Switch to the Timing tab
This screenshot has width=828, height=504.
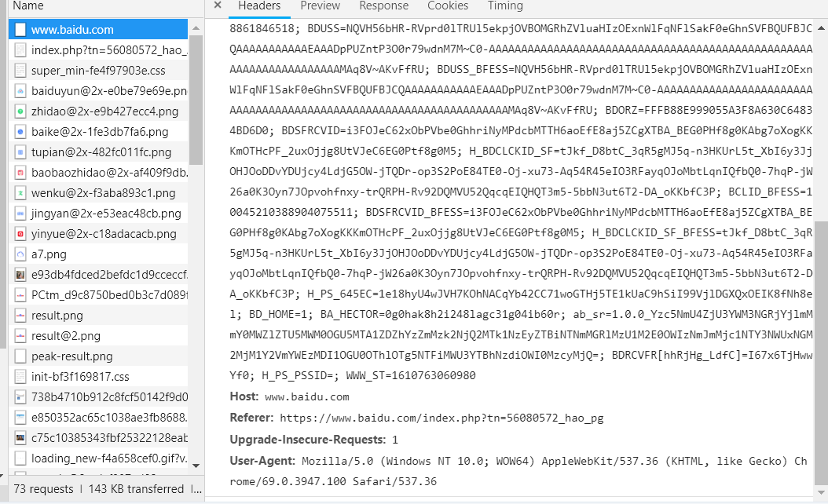pyautogui.click(x=505, y=5)
